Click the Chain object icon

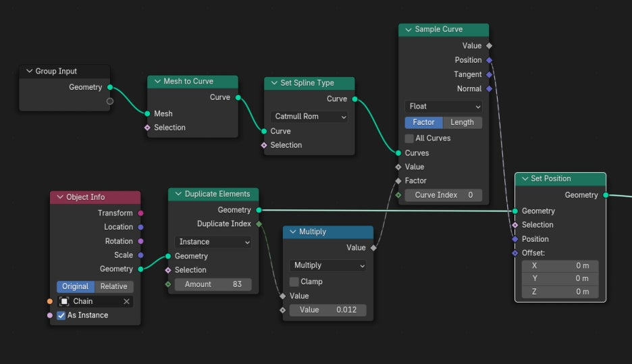(x=64, y=301)
